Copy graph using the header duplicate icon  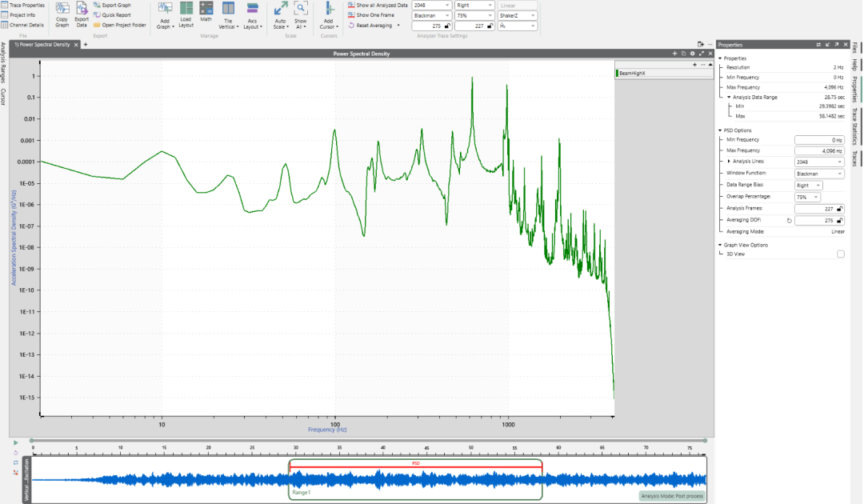tap(683, 54)
